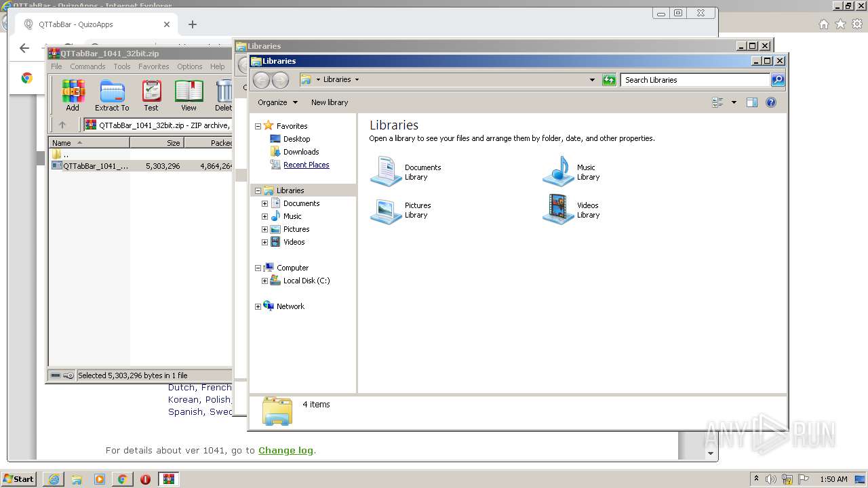Open the Organize dropdown menu
The width and height of the screenshot is (868, 488).
(x=277, y=102)
